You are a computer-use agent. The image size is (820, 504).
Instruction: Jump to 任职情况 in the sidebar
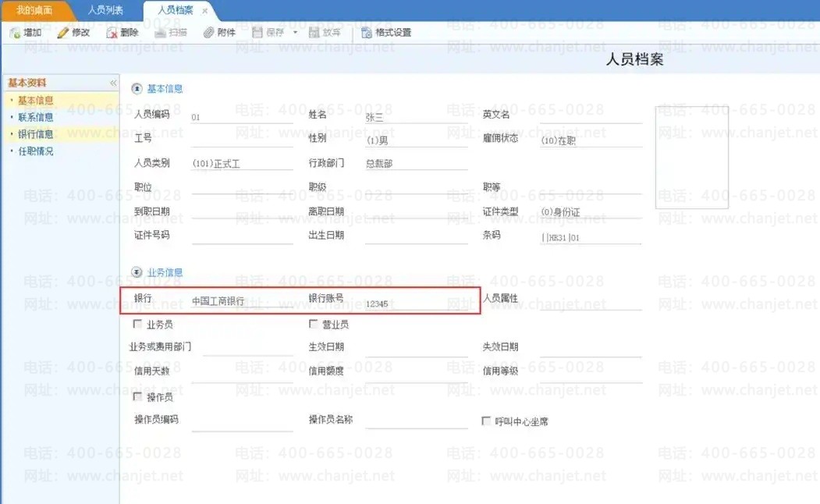[36, 151]
